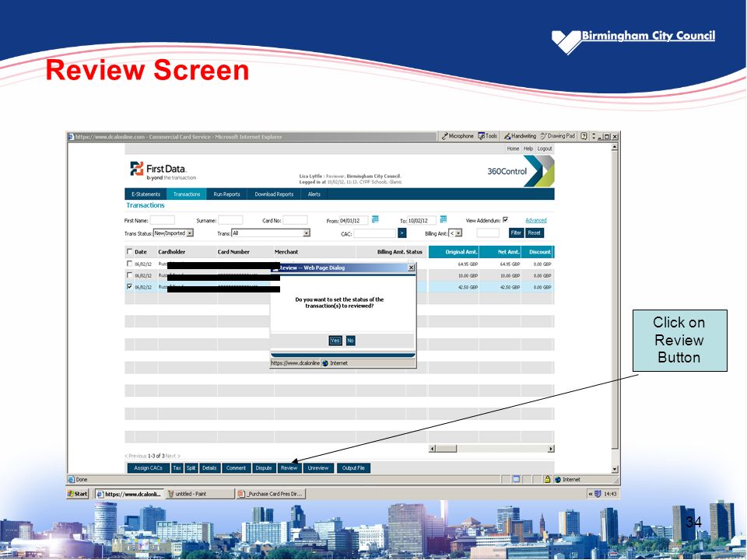Click the language bar help question icon
Viewport: 747px width, 560px height.
coord(584,136)
